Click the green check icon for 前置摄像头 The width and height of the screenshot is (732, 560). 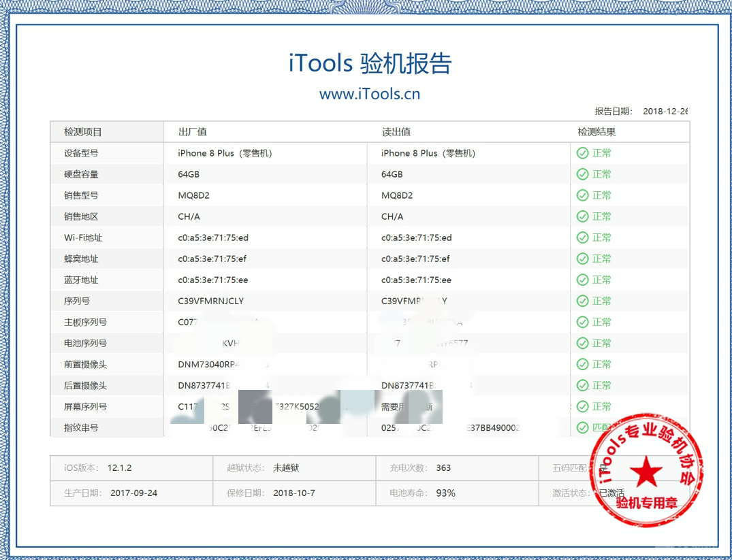coord(582,364)
